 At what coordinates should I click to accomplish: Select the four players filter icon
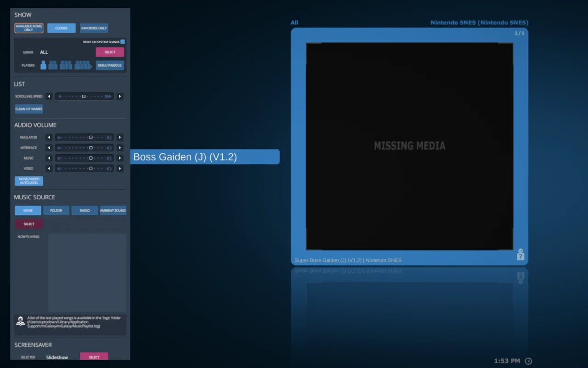[83, 65]
